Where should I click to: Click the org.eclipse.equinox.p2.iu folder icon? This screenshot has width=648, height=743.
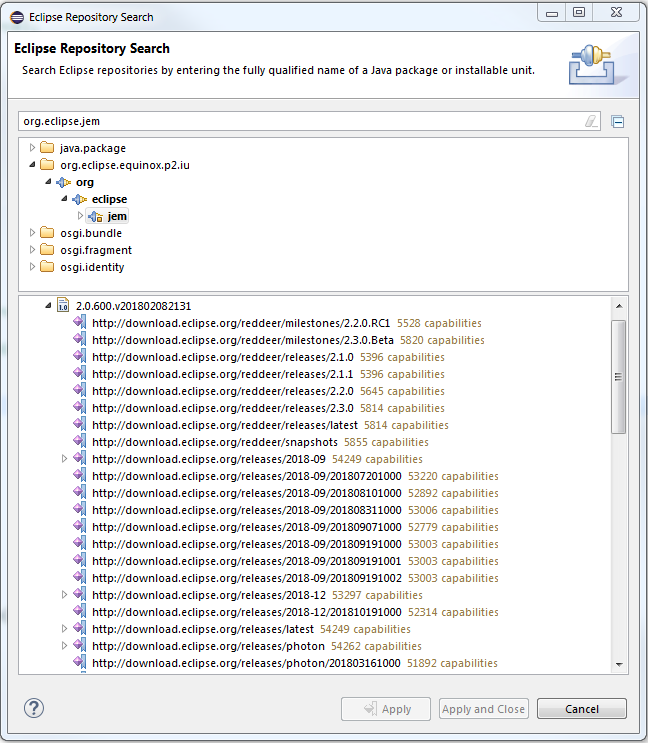47,165
